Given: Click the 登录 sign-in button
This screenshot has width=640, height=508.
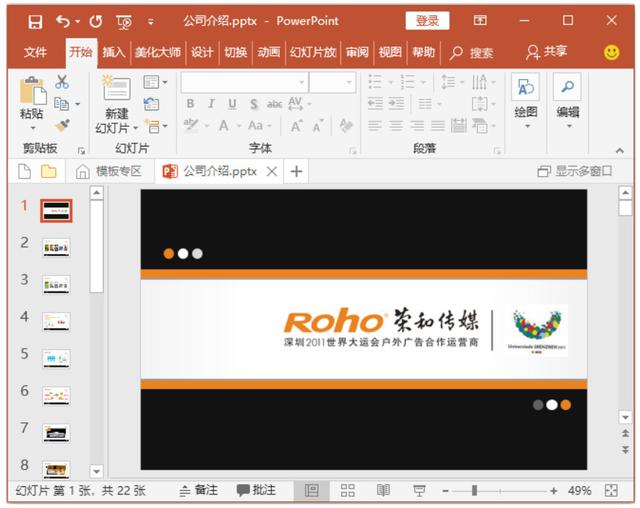Looking at the screenshot, I should point(427,20).
